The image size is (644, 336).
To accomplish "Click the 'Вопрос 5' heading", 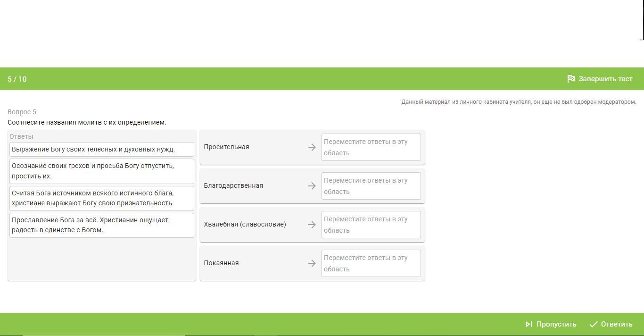I will click(x=22, y=112).
